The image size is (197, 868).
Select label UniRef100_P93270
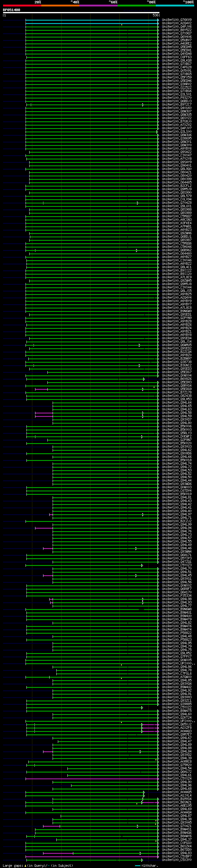177,98
